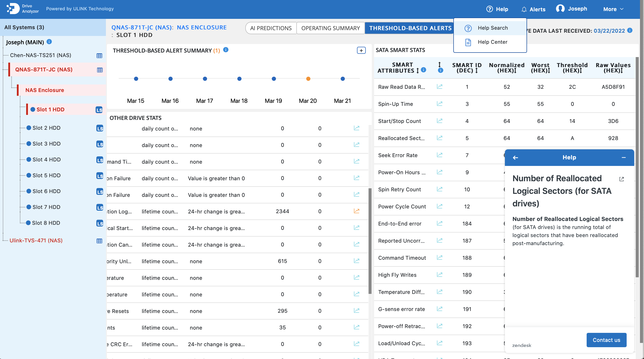644x359 pixels.
Task: Click info icon next to Joseph (MAIN)
Action: [x=49, y=42]
